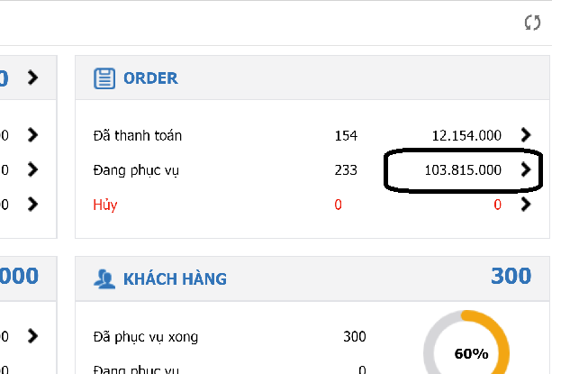Screen dimensions: 588x374
Task: Click the 103.815.000 amount value
Action: pos(463,170)
